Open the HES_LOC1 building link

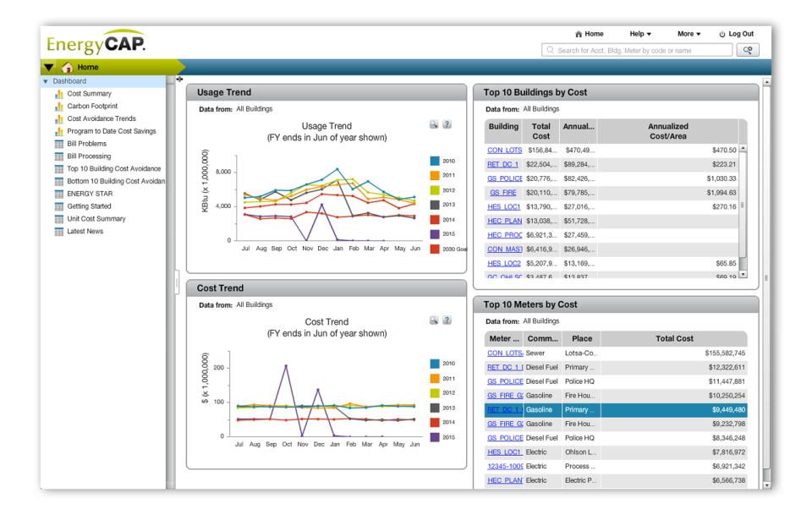click(x=504, y=207)
